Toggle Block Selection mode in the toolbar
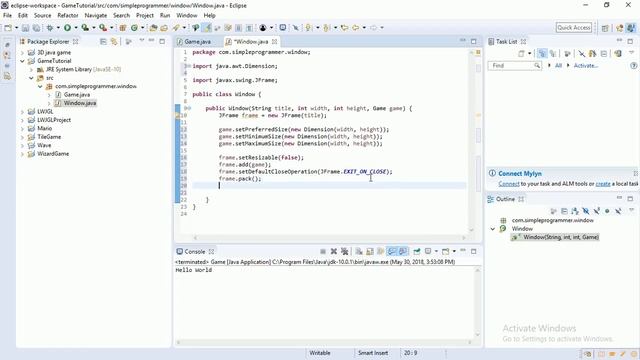 click(238, 28)
